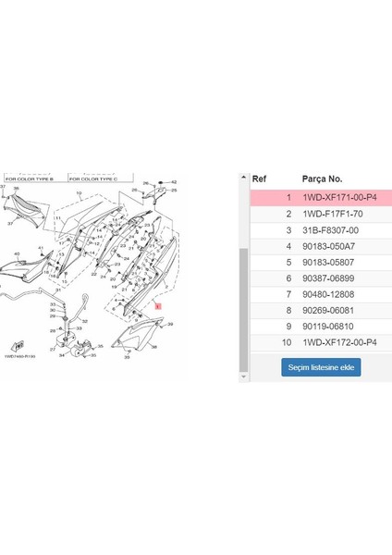Click the scroll up arrow of parts list
Screen dimensions: 392x555
(243, 177)
